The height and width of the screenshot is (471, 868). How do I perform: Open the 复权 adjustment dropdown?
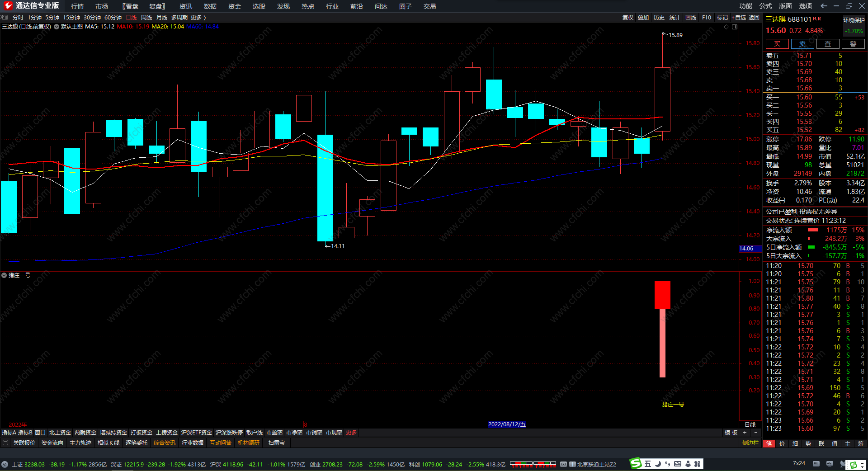(x=628, y=18)
